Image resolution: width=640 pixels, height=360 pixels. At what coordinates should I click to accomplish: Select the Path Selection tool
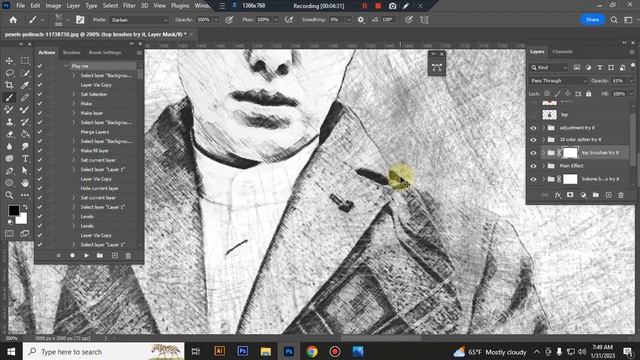pyautogui.click(x=25, y=171)
